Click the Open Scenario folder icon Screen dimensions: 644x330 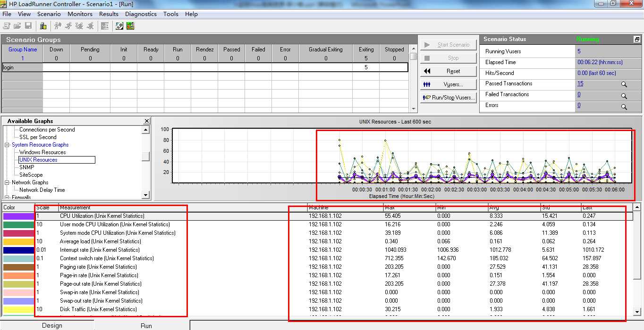coord(17,25)
